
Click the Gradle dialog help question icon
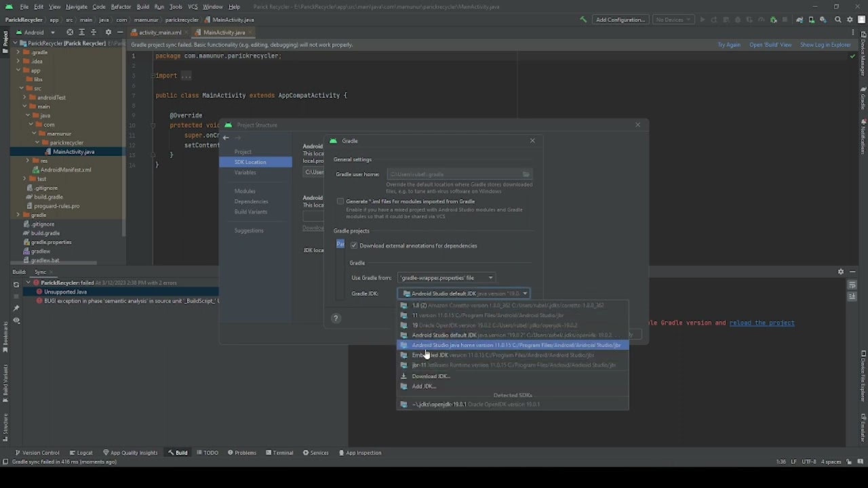click(x=335, y=318)
